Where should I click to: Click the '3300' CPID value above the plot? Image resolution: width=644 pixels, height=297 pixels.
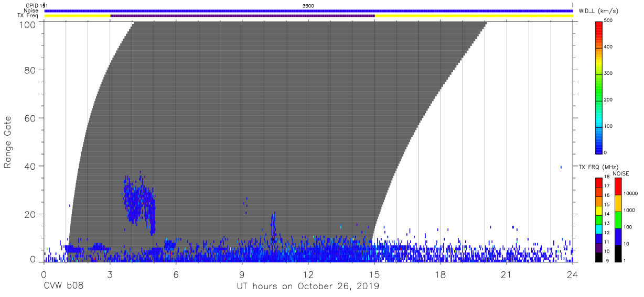[308, 6]
